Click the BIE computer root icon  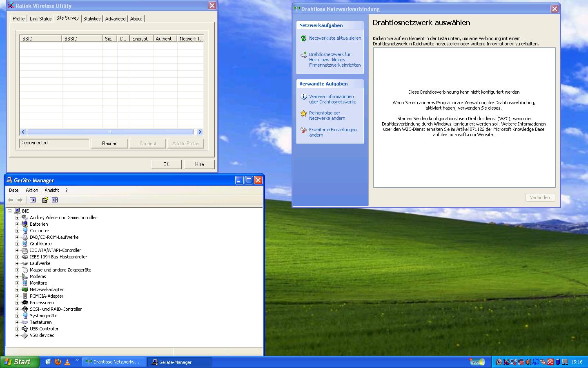(x=17, y=211)
